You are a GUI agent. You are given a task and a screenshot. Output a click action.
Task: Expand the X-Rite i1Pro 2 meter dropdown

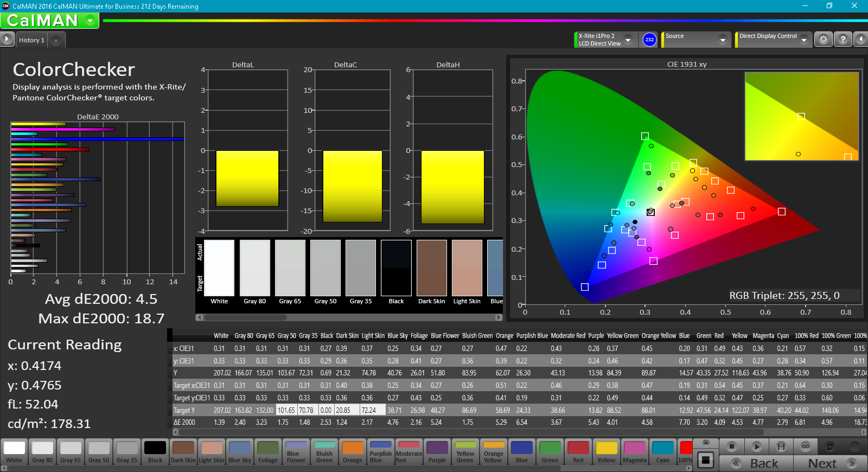click(628, 40)
